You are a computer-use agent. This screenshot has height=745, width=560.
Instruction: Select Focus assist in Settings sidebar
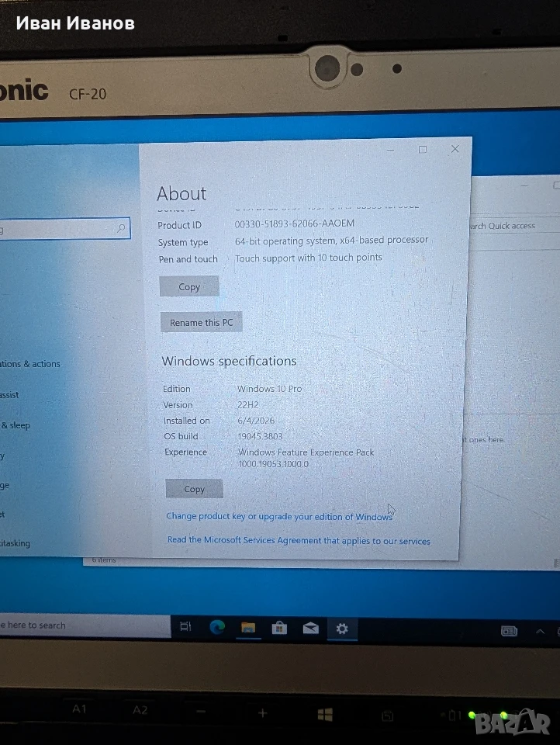click(9, 395)
